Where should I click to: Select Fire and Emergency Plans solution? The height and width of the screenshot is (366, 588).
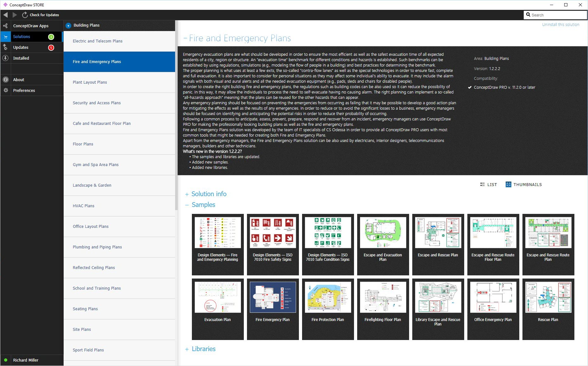(119, 62)
